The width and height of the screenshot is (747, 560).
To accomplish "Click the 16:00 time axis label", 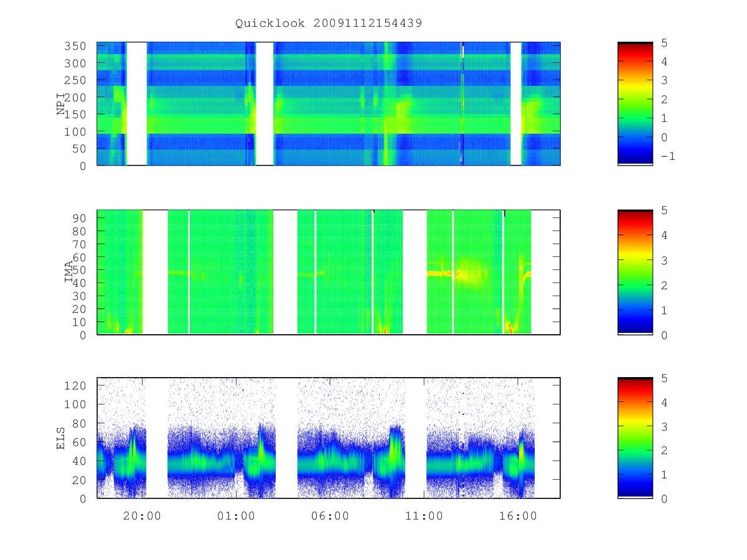I will pyautogui.click(x=519, y=516).
